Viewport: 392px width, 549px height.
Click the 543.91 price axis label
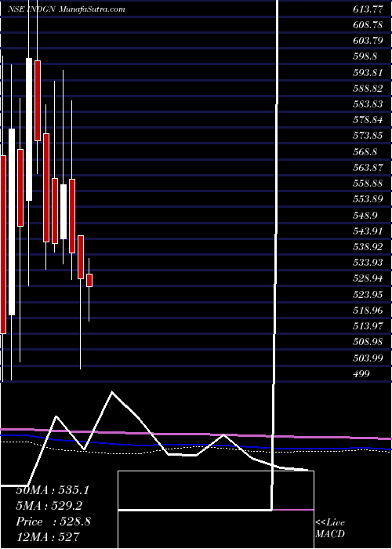tap(368, 231)
